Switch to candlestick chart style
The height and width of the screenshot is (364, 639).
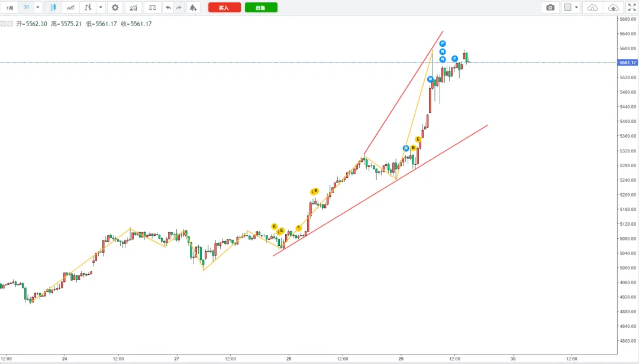coord(53,7)
